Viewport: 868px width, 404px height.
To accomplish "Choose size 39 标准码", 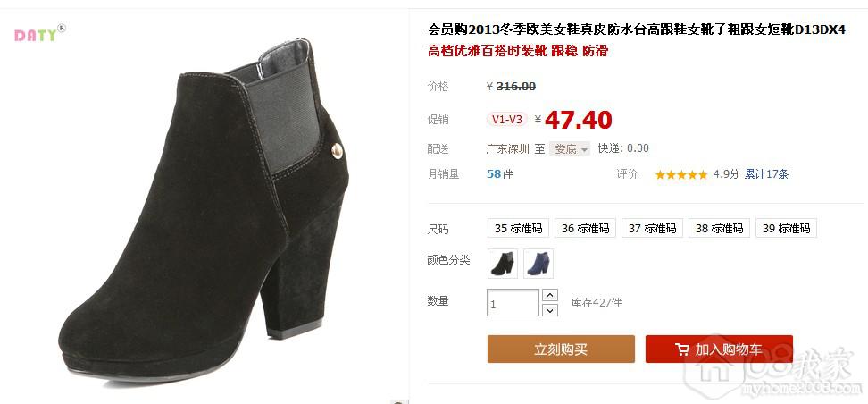I will click(786, 228).
